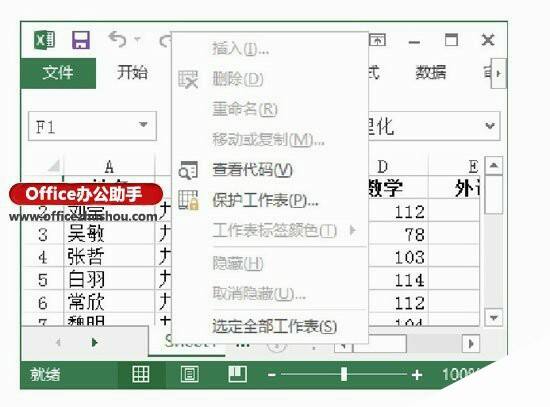Click zoom out minus button
The width and height of the screenshot is (550, 407).
click(x=271, y=375)
